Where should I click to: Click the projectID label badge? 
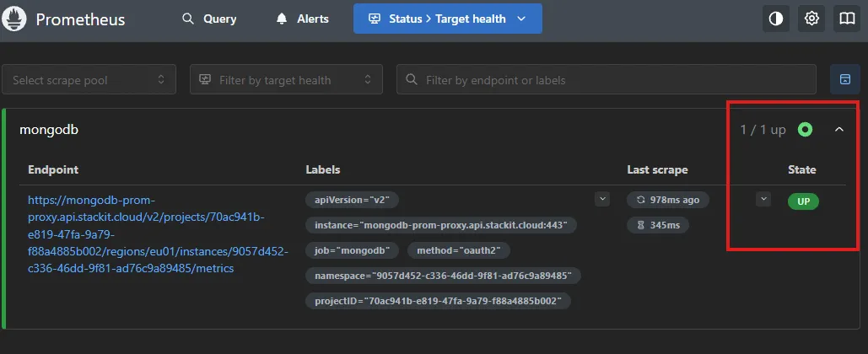pos(438,301)
